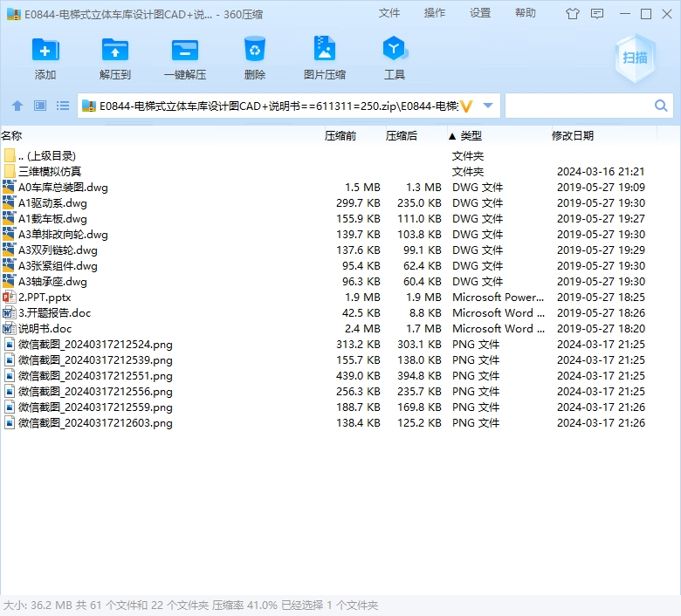
Task: Select A1载车板.dwg file icon
Action: [9, 218]
